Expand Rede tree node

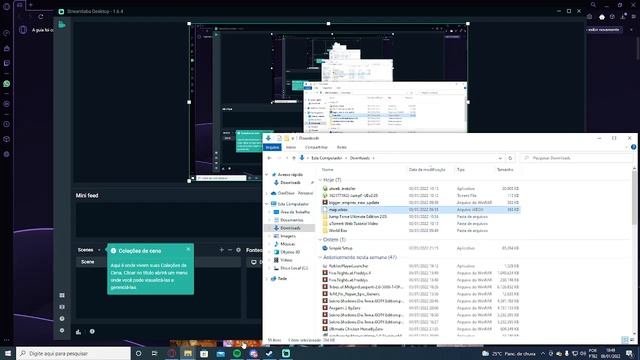(x=267, y=279)
